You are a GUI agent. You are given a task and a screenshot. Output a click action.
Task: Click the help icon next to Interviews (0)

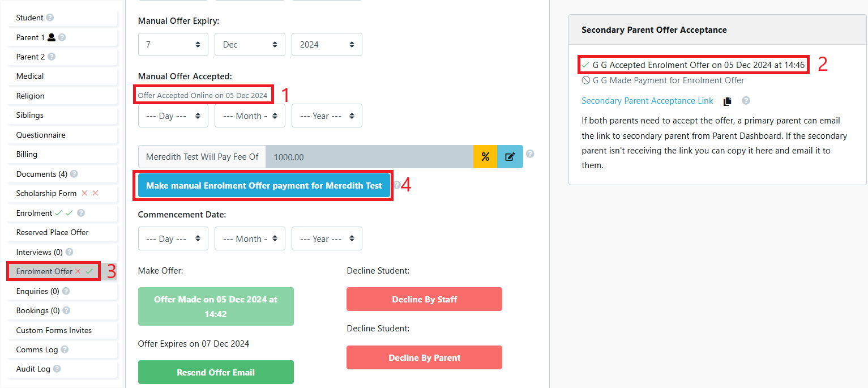point(69,251)
